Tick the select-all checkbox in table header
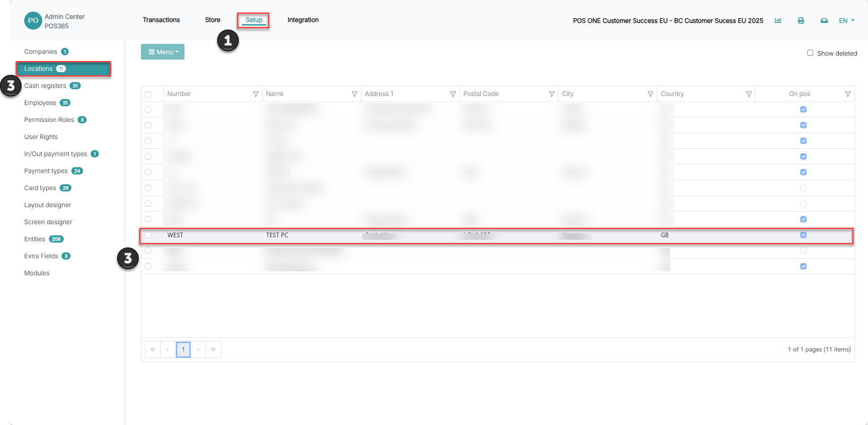The width and height of the screenshot is (868, 425). (148, 95)
